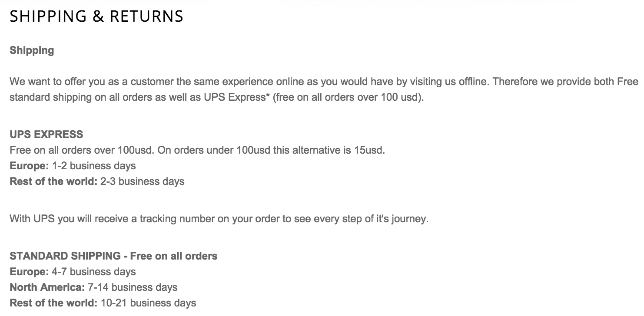This screenshot has height=316, width=644.
Task: Click the bold UPS EXPRESS heading
Action: pos(46,134)
